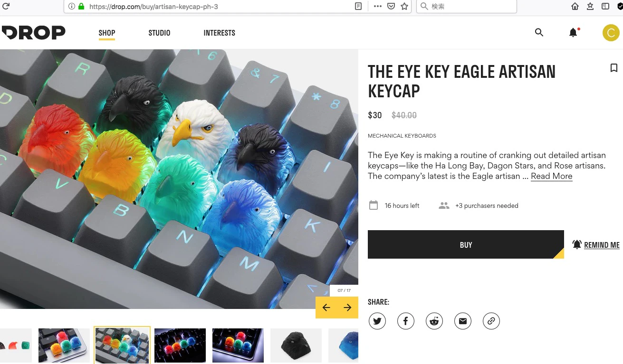Bookmark this product with the bookmark icon

click(x=613, y=68)
